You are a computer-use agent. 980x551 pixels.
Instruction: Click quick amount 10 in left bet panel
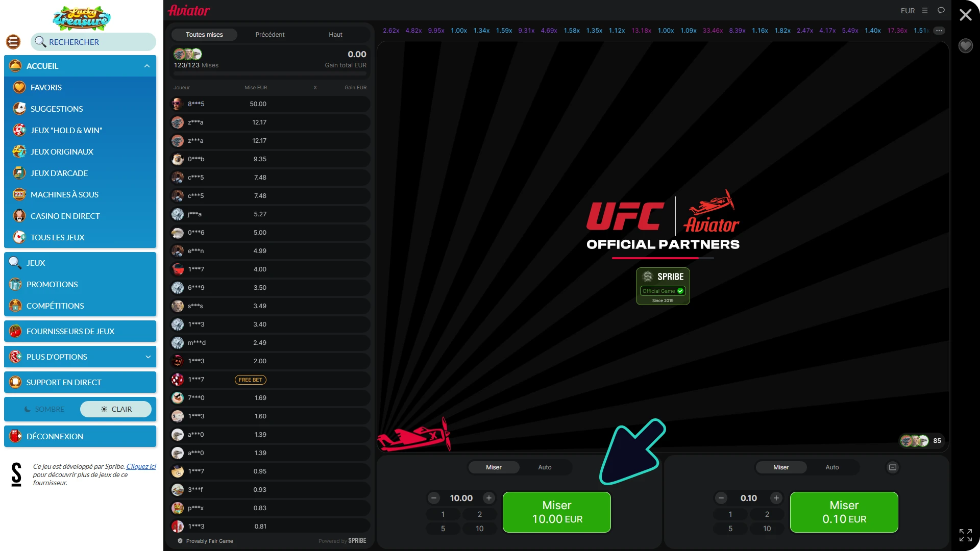pyautogui.click(x=480, y=529)
